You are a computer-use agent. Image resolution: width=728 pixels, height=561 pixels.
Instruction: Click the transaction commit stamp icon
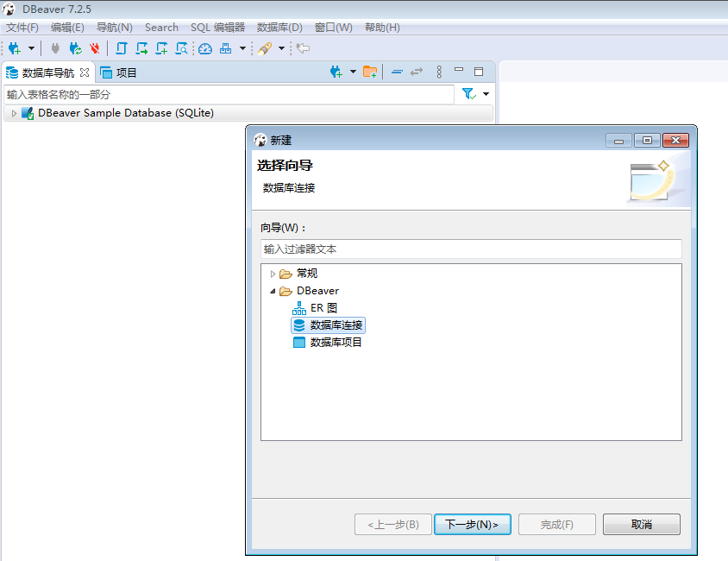tap(226, 48)
